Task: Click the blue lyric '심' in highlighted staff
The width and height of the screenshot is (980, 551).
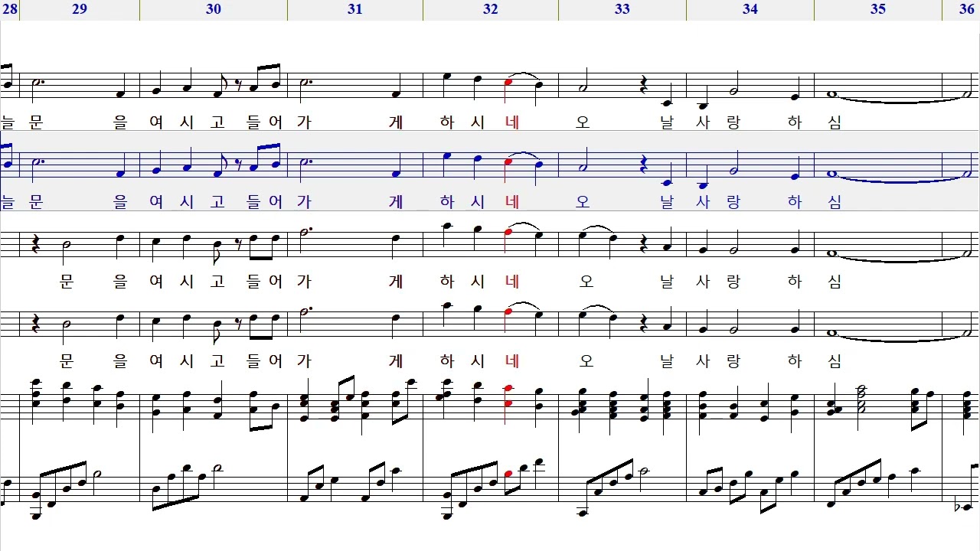Action: pyautogui.click(x=835, y=201)
